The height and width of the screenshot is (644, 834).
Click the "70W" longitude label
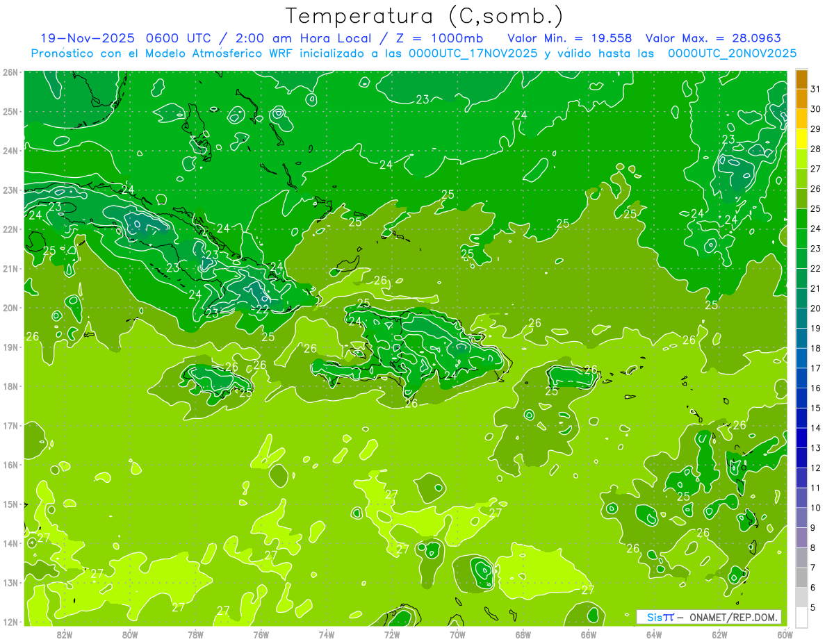coord(457,634)
